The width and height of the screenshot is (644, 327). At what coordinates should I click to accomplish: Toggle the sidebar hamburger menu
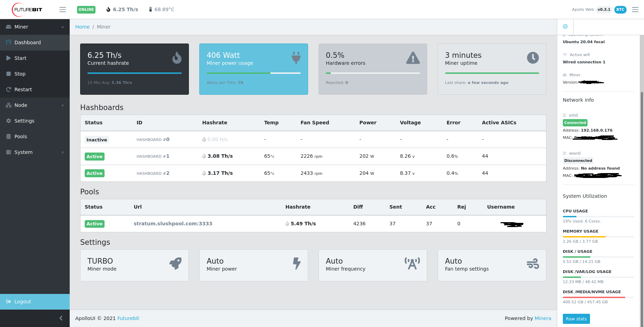click(63, 9)
